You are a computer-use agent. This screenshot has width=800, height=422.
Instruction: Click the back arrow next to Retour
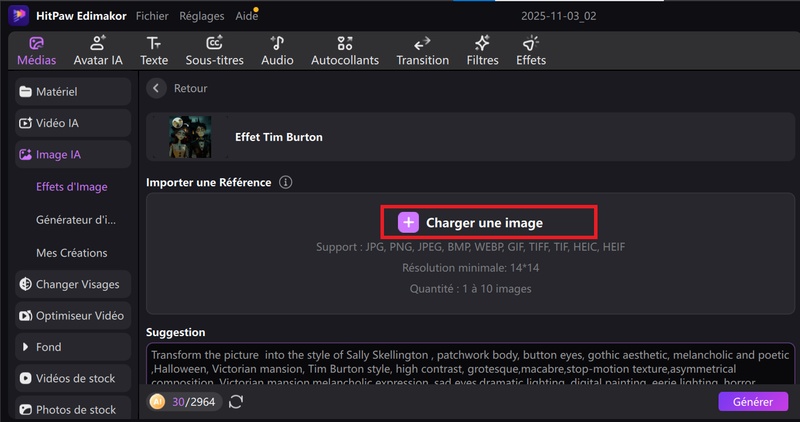pos(156,88)
